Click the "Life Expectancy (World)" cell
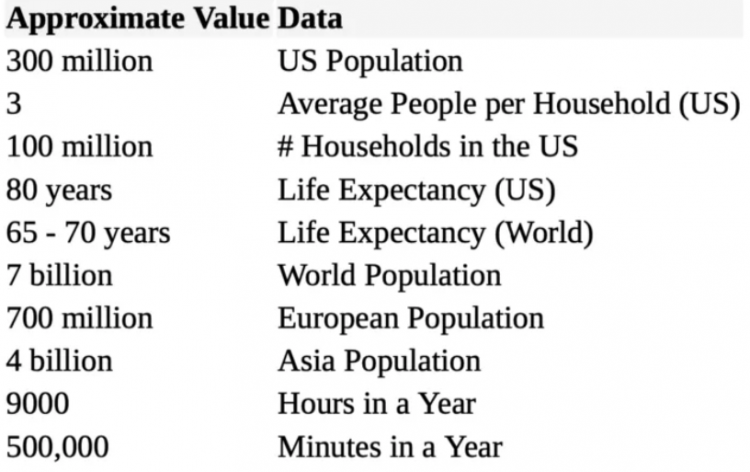 click(435, 233)
